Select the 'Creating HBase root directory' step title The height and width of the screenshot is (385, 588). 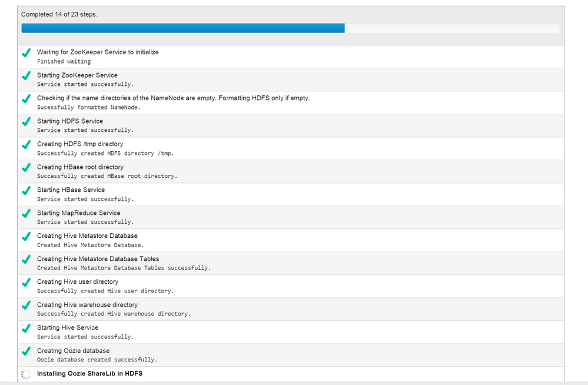coord(79,167)
